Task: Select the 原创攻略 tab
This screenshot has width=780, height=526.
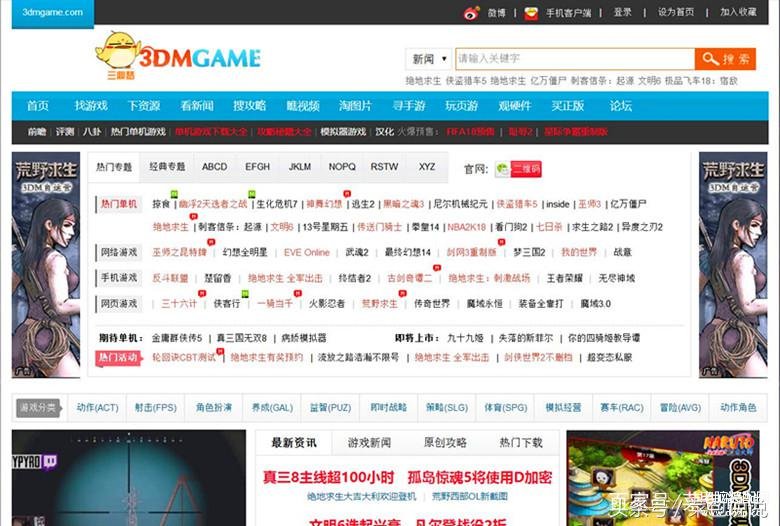Action: (445, 442)
